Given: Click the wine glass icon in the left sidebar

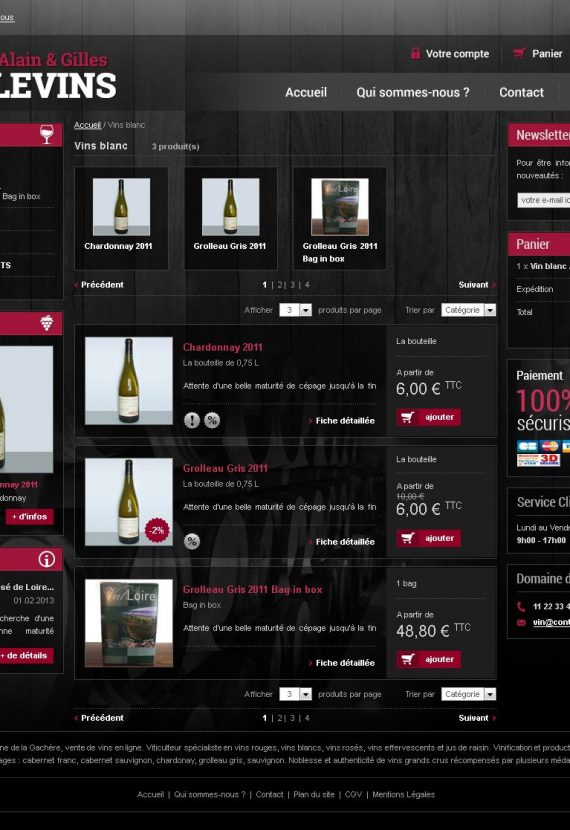Looking at the screenshot, I should coord(47,134).
